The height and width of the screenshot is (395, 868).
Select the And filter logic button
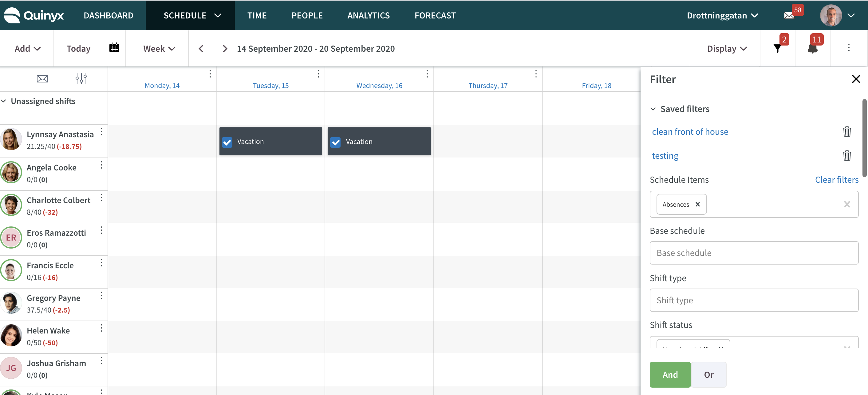pos(670,374)
